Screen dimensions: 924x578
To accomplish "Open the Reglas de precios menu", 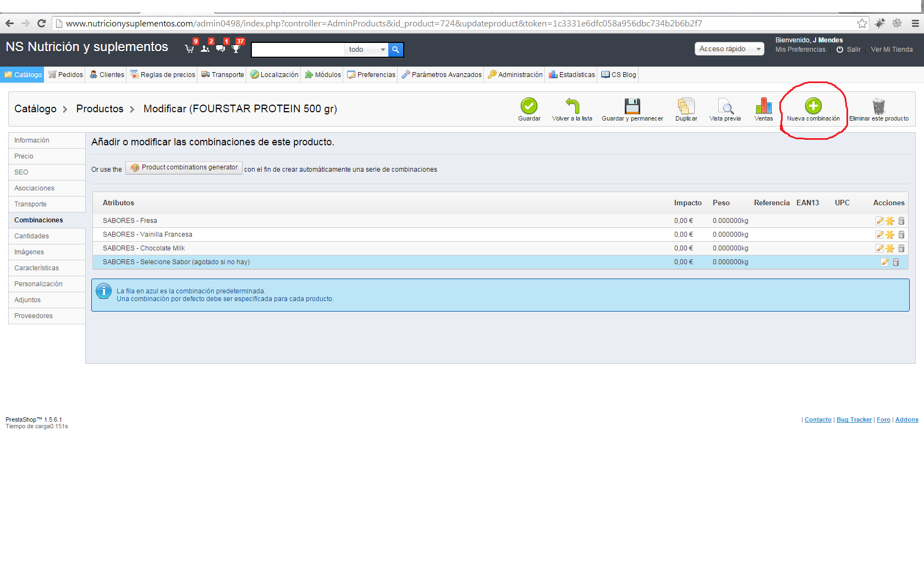I will pyautogui.click(x=163, y=75).
